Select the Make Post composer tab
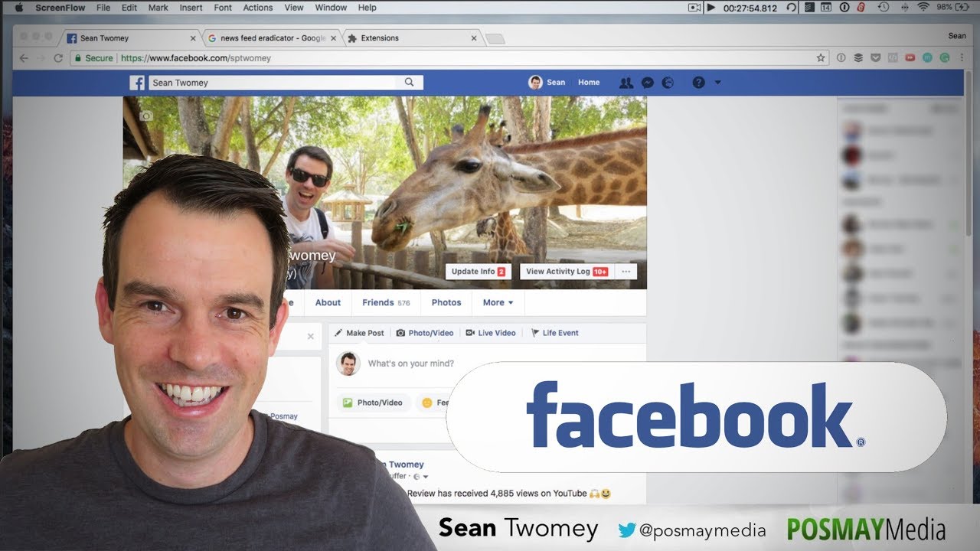 (359, 333)
